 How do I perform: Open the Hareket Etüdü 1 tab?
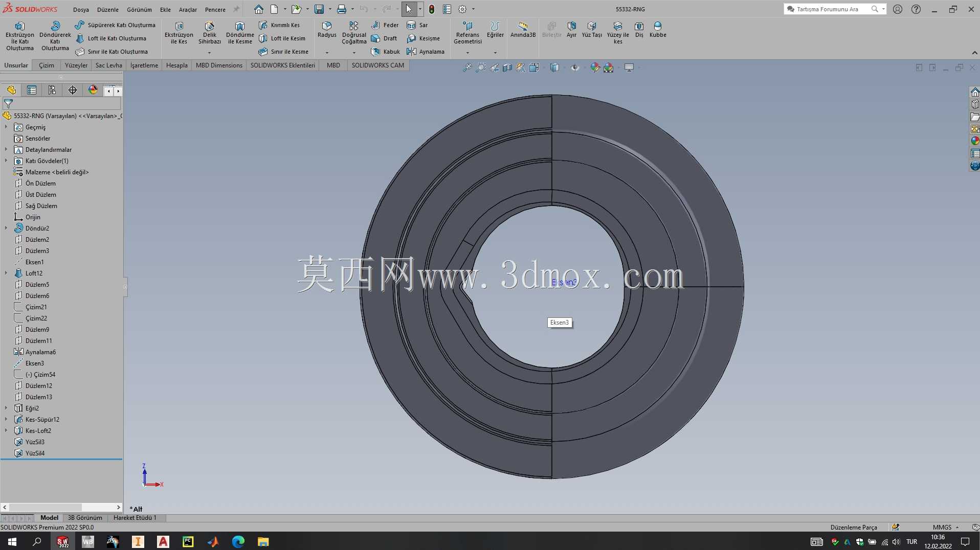click(135, 518)
